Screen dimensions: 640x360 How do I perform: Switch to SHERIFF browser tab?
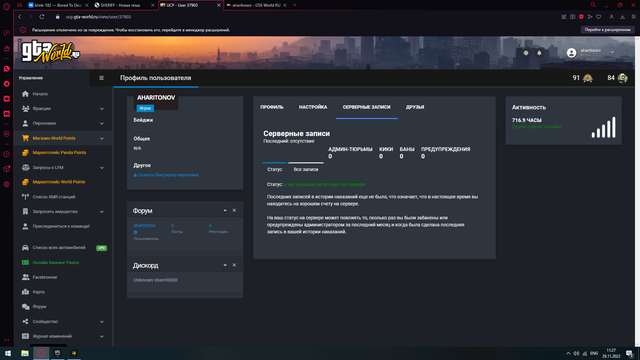coord(124,5)
